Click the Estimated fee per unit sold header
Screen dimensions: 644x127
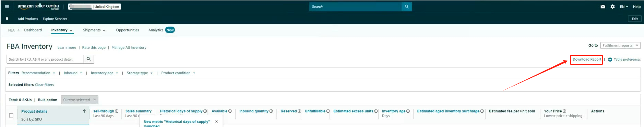point(512,111)
